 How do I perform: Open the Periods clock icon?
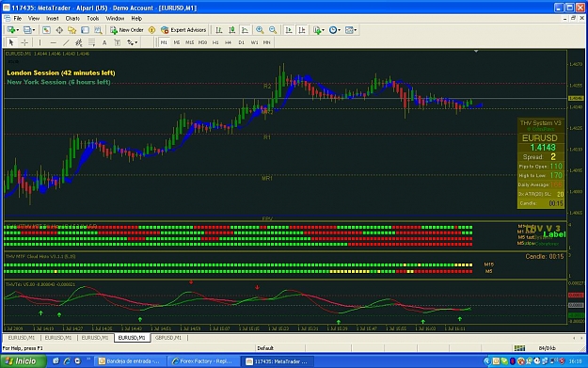(x=333, y=30)
